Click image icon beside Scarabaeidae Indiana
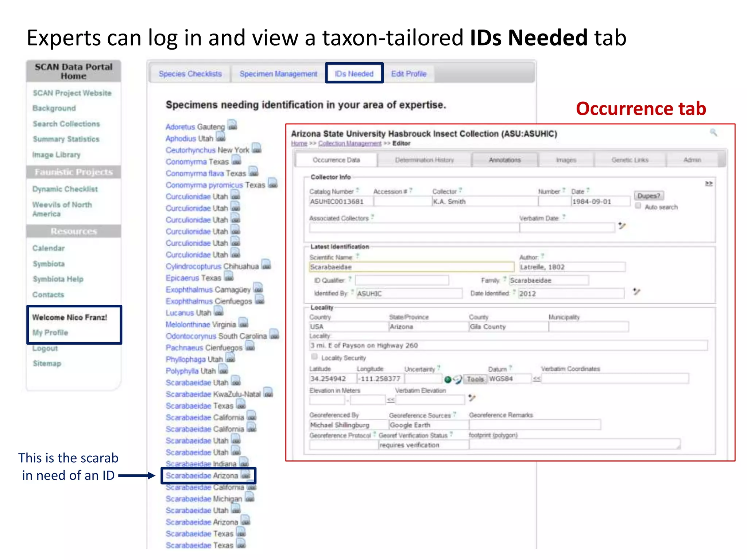Screen dimensions: 747x560 (244, 462)
